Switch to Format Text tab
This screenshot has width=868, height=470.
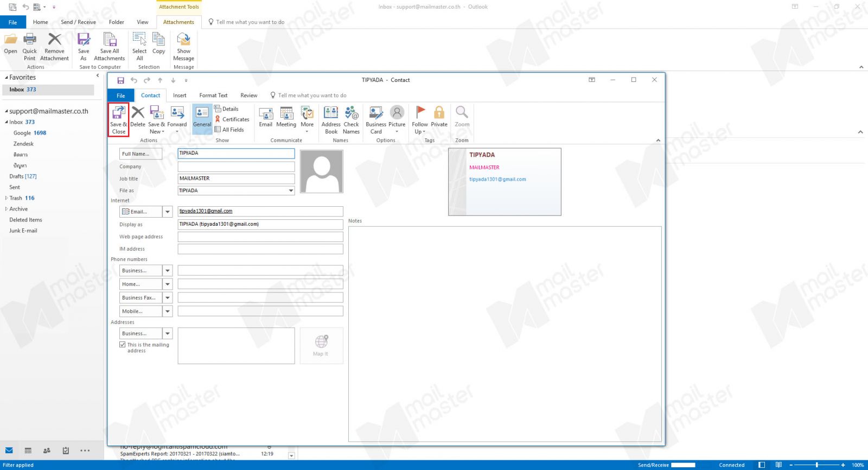coord(213,96)
